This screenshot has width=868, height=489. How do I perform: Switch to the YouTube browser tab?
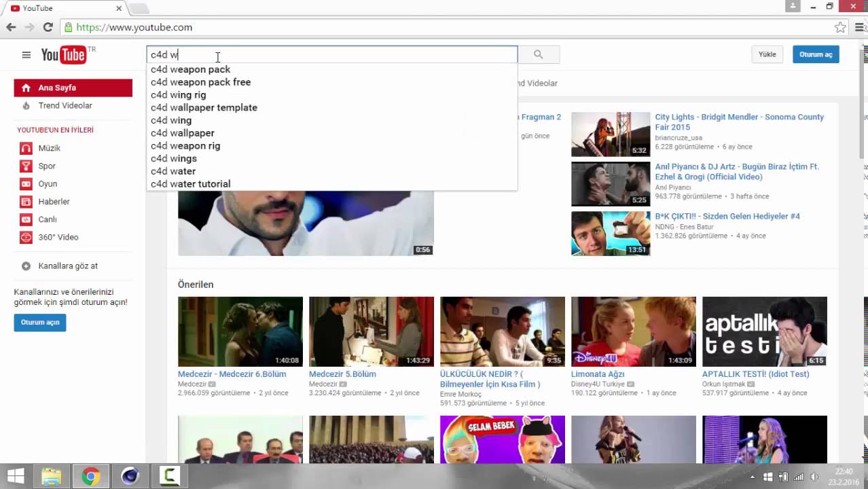pos(65,8)
